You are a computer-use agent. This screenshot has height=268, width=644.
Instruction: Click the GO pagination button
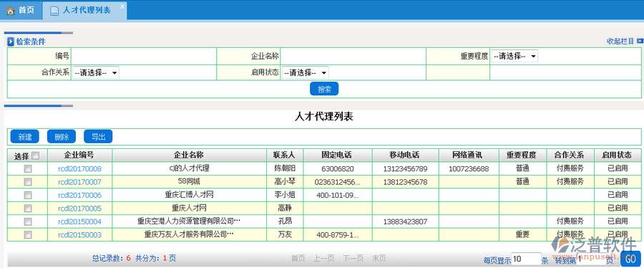tap(630, 259)
